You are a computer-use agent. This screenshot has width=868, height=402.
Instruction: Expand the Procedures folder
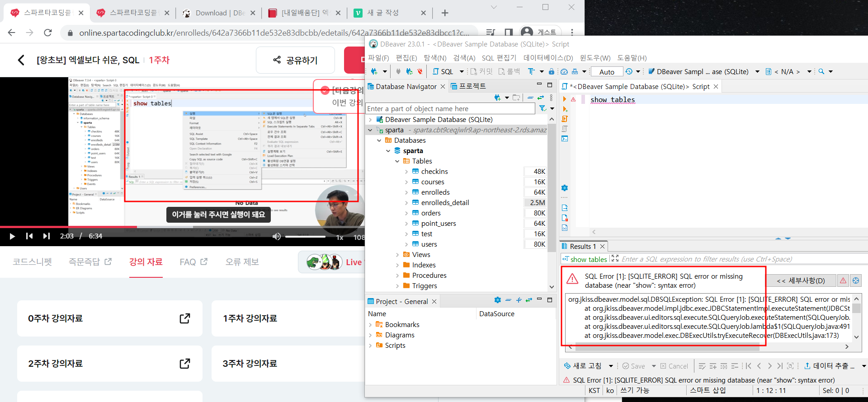coord(397,276)
